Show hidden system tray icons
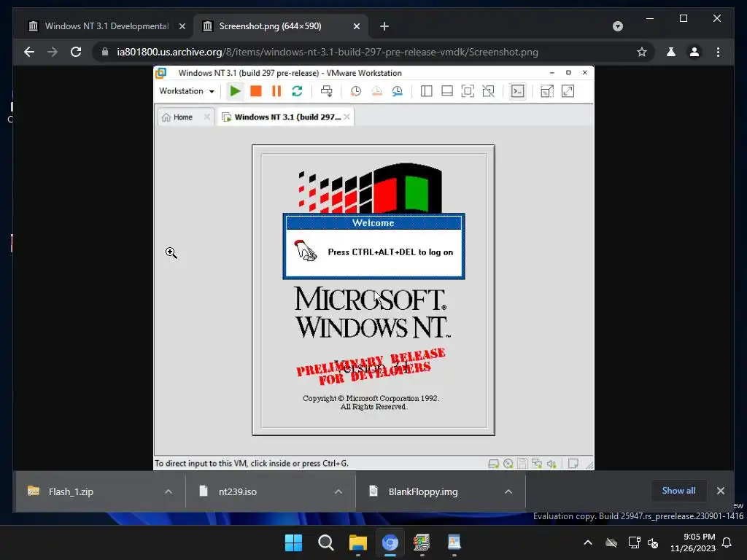The image size is (747, 560). point(588,542)
